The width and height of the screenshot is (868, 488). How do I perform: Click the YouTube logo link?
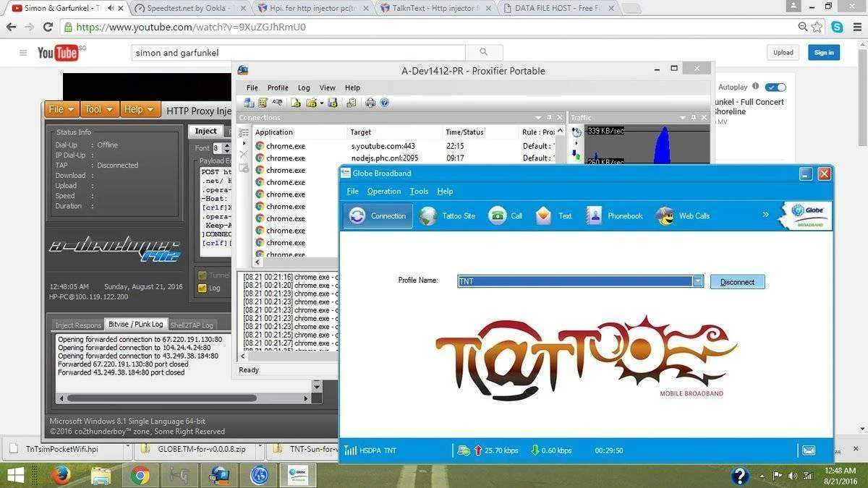pos(57,53)
